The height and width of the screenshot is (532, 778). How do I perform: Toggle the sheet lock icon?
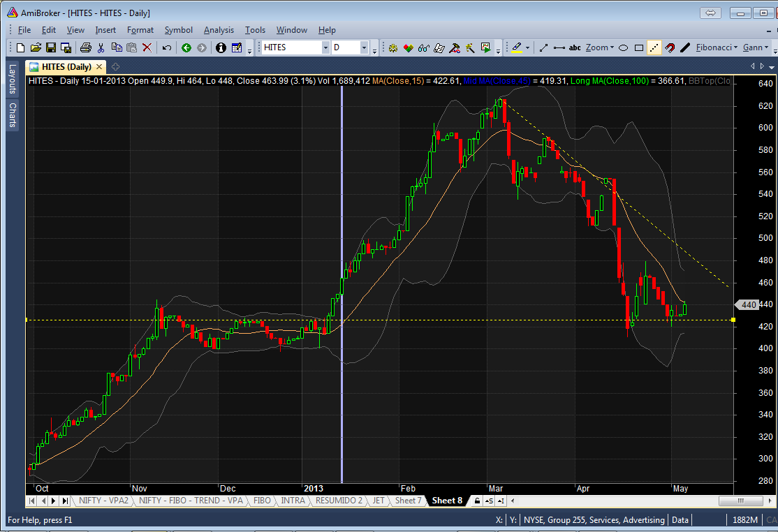[477, 501]
